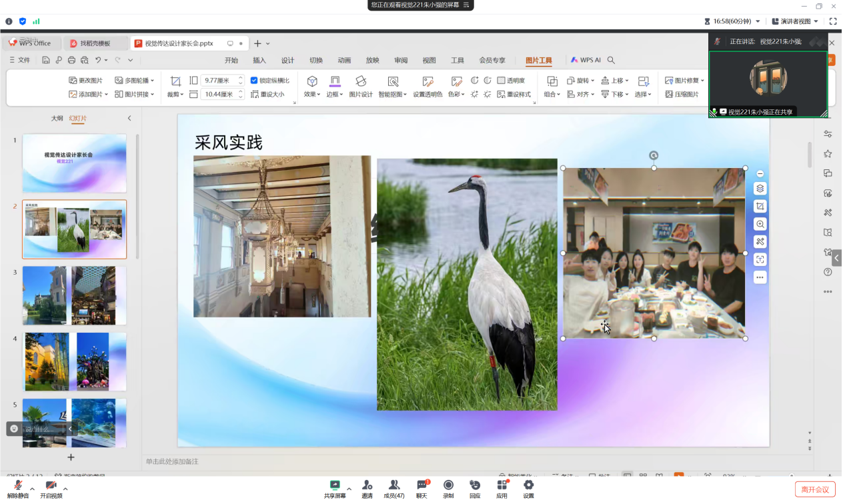Click the layers icon in the floating picture toolbar
Viewport: 843px width, 504px height.
pyautogui.click(x=760, y=189)
